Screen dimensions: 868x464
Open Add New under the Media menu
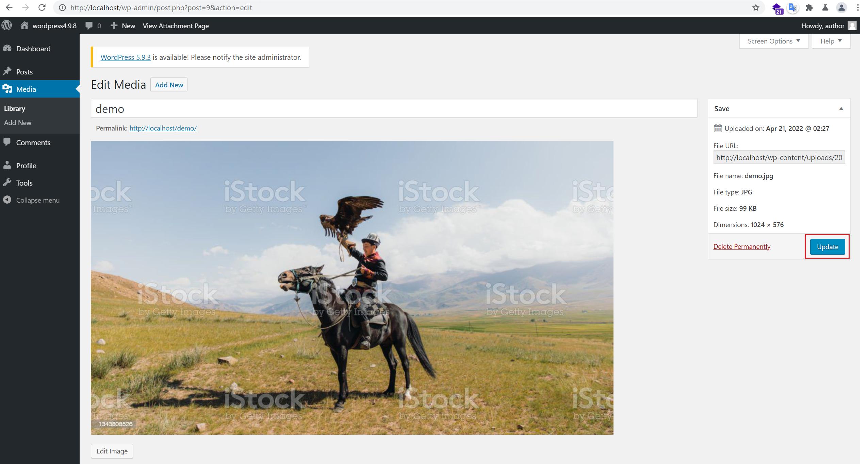coord(18,123)
